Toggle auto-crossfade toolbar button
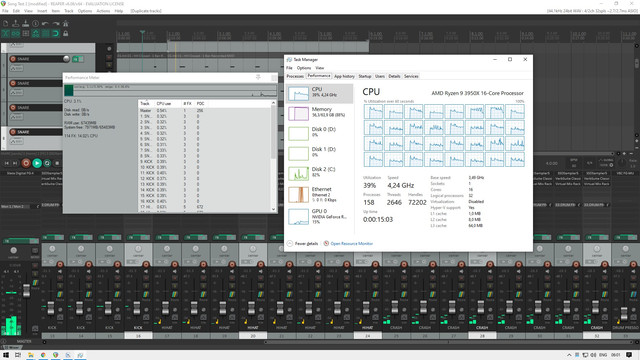 tap(6, 33)
